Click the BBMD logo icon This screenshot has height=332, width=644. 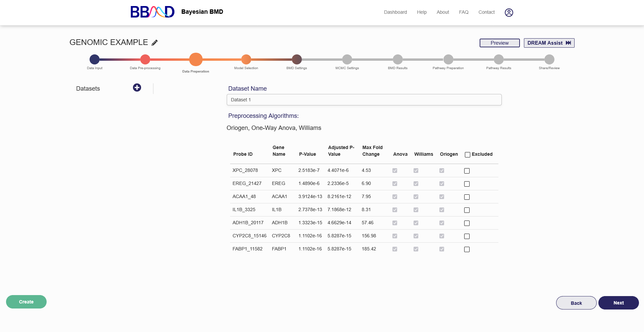152,12
